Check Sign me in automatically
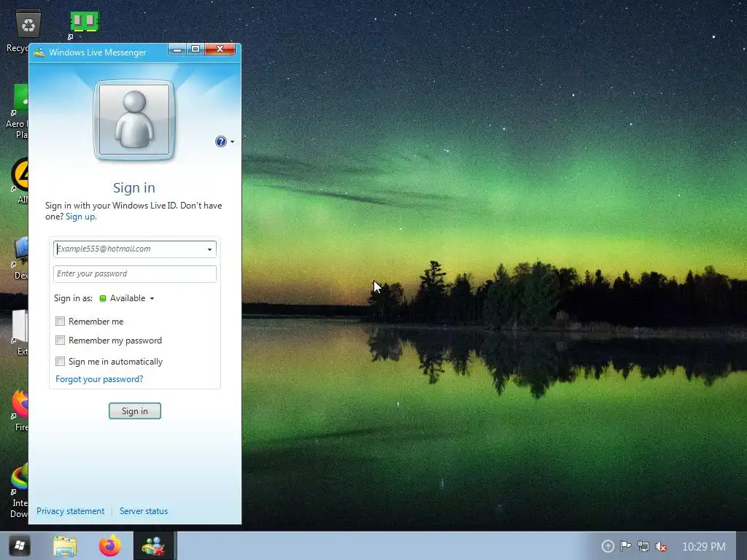This screenshot has height=560, width=747. (x=60, y=362)
